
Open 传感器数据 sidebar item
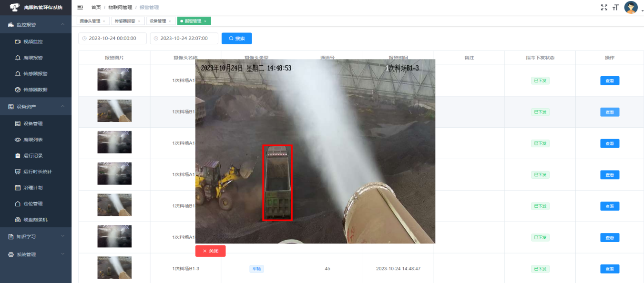coord(35,90)
